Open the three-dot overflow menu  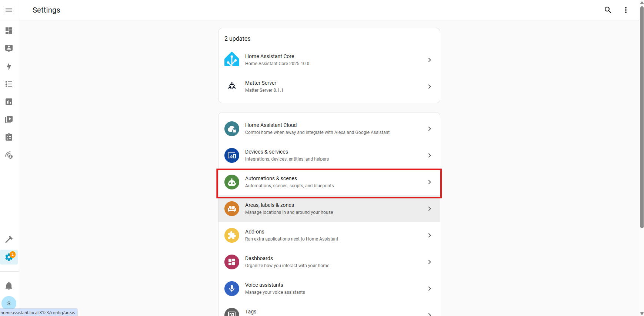625,10
